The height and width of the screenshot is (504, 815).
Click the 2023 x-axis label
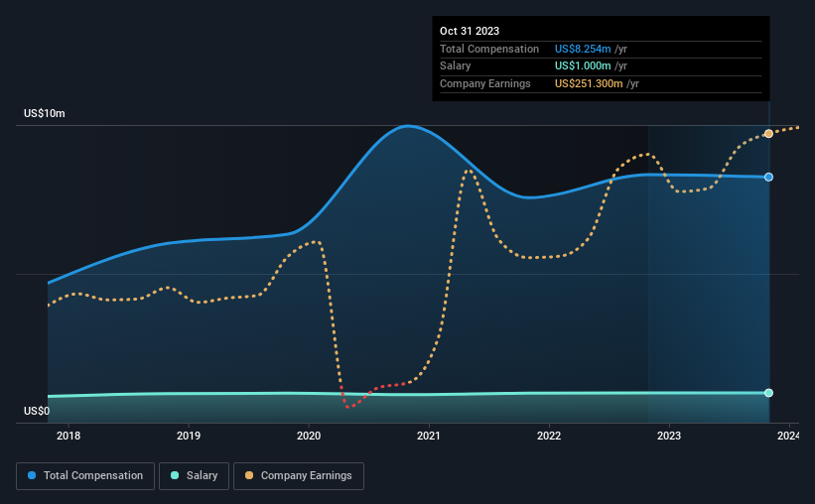[x=669, y=436]
